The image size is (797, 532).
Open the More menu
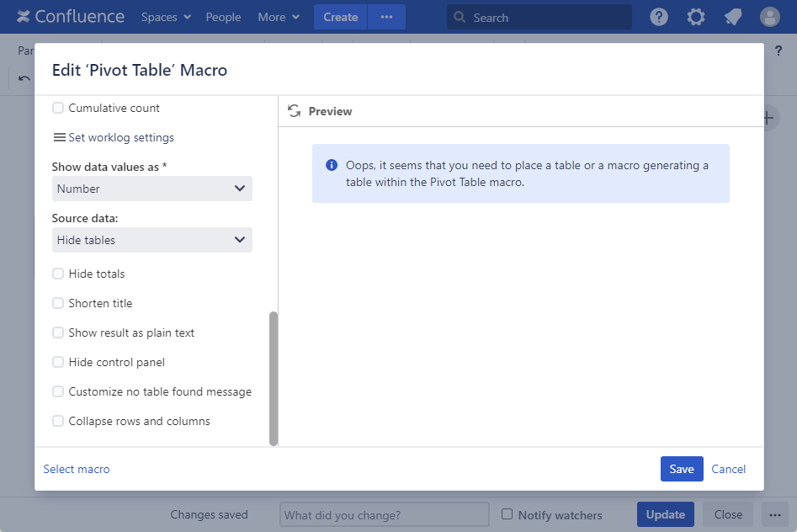(279, 17)
